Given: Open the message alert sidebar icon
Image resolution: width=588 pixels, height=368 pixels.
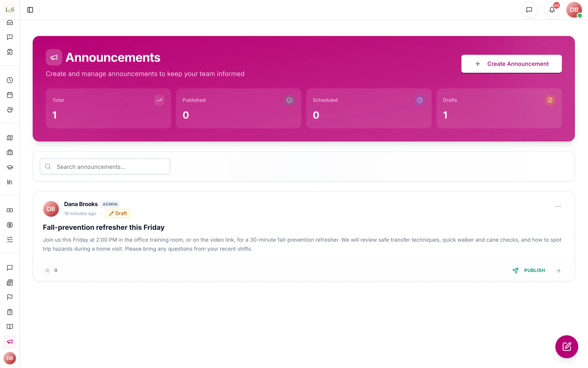Looking at the screenshot, I should point(10,37).
